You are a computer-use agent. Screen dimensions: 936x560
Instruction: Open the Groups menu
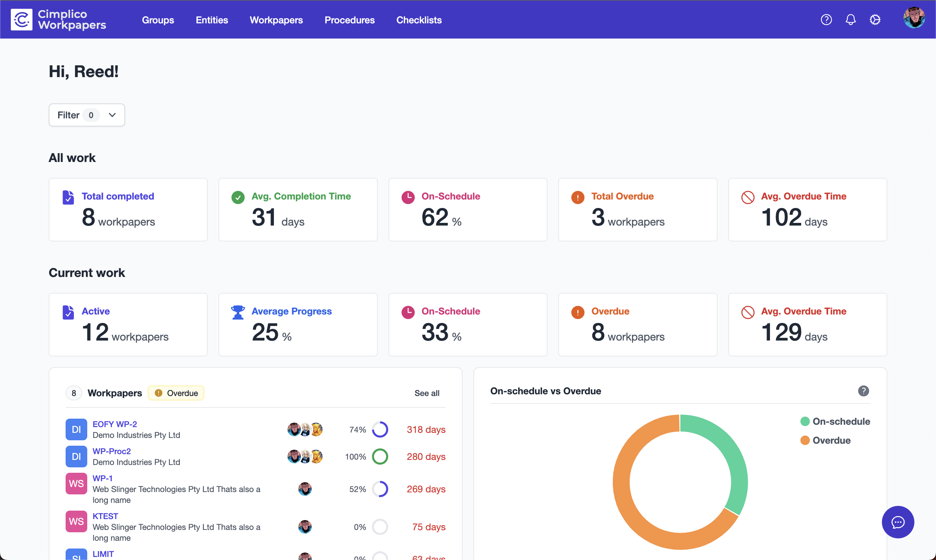pos(158,20)
